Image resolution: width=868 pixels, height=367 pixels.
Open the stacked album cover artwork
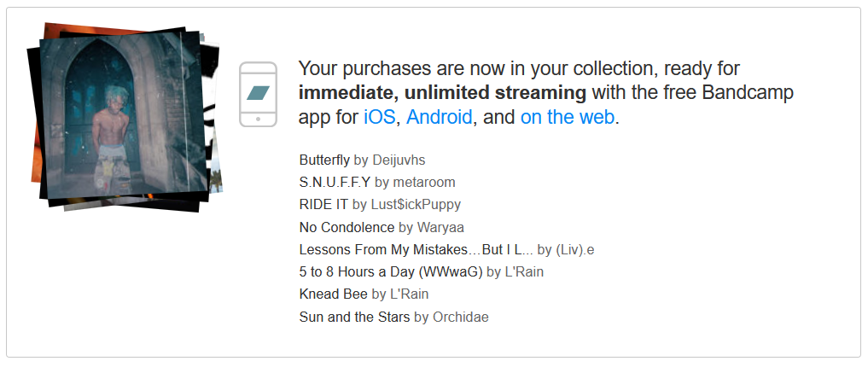coord(125,117)
